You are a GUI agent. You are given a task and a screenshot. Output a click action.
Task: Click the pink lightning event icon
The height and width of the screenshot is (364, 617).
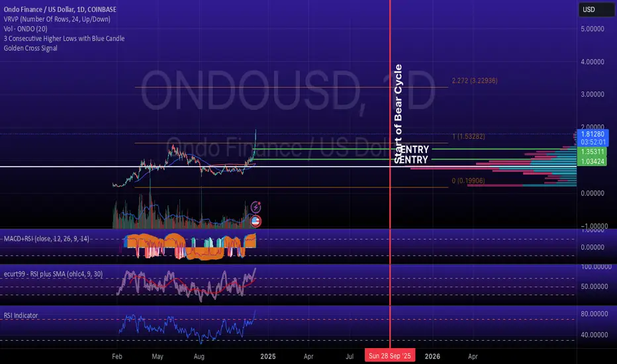pos(256,206)
